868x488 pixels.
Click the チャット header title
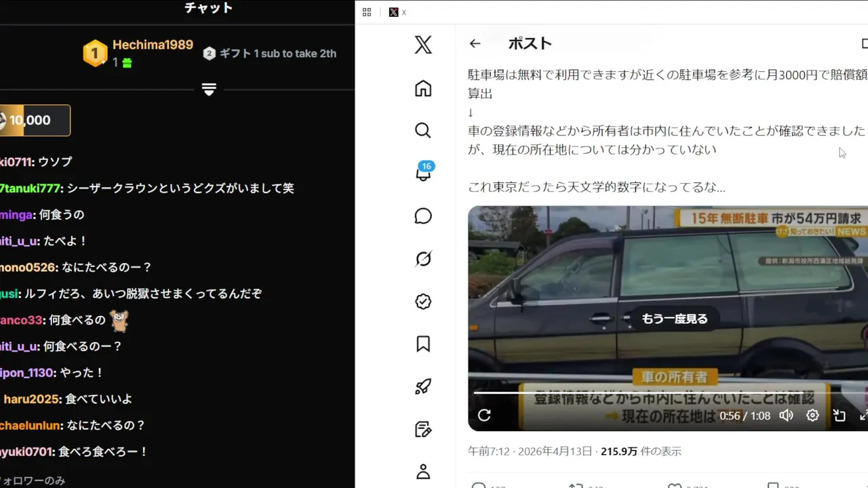209,8
